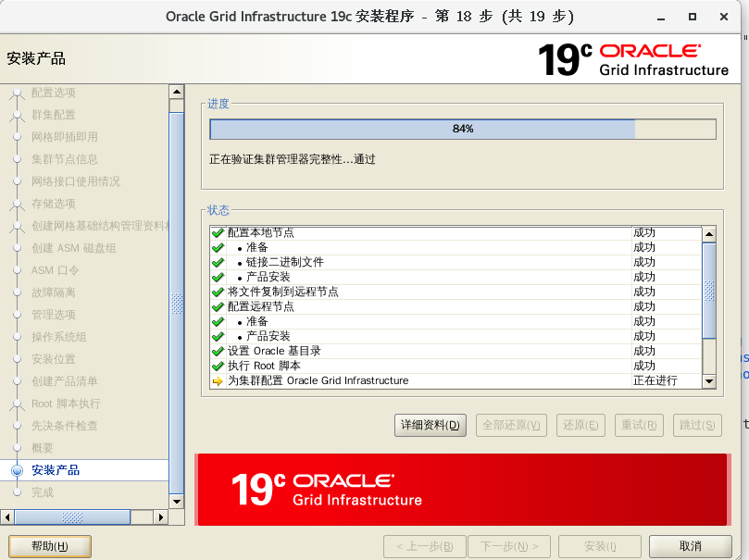
Task: Click the status list scroll-up arrow
Action: coord(709,234)
